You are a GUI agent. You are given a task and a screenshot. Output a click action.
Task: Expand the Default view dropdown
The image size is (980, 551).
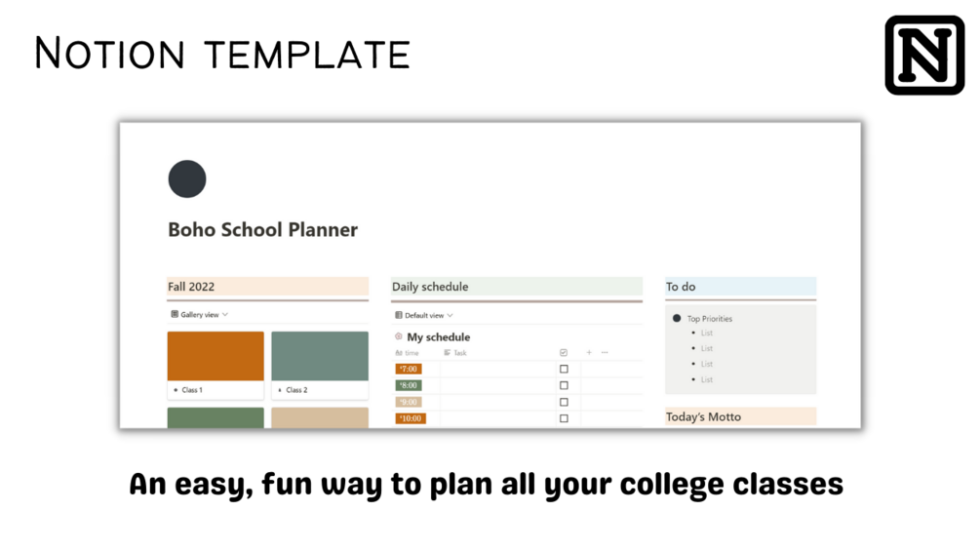tap(424, 316)
